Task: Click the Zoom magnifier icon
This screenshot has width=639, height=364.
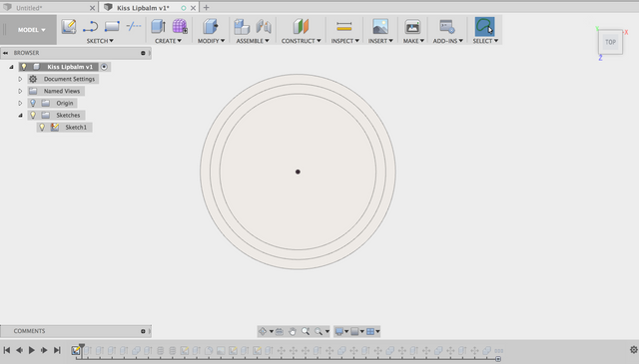Action: click(306, 331)
